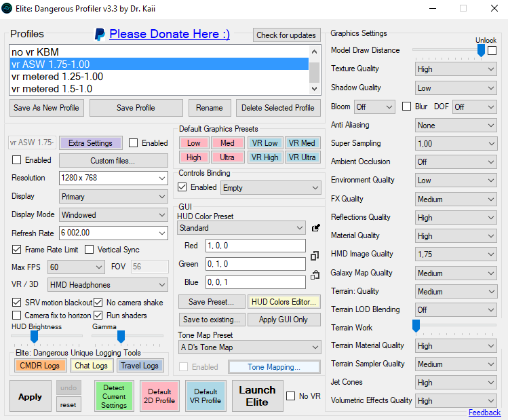508x420 pixels.
Task: Open Extra Settings
Action: click(x=90, y=143)
